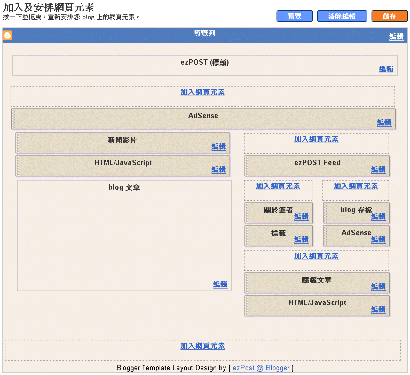Add a page element above blog archive widget

356,186
